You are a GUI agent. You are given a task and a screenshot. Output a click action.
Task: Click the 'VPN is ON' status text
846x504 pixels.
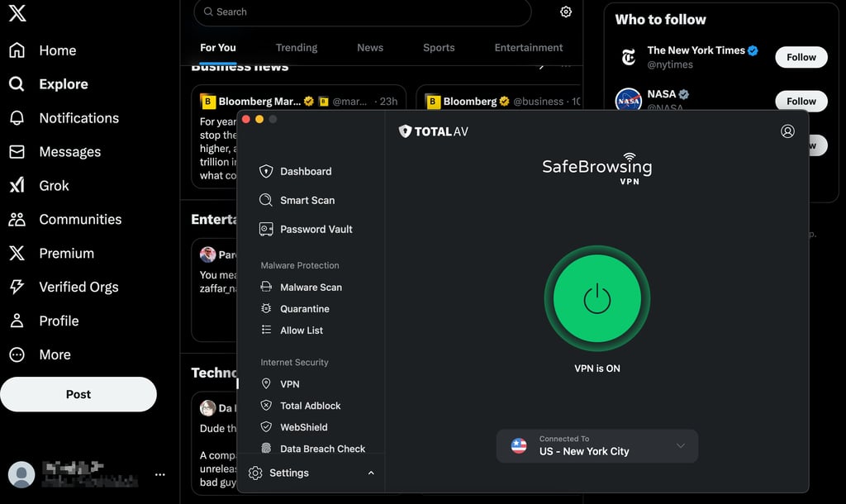click(596, 368)
